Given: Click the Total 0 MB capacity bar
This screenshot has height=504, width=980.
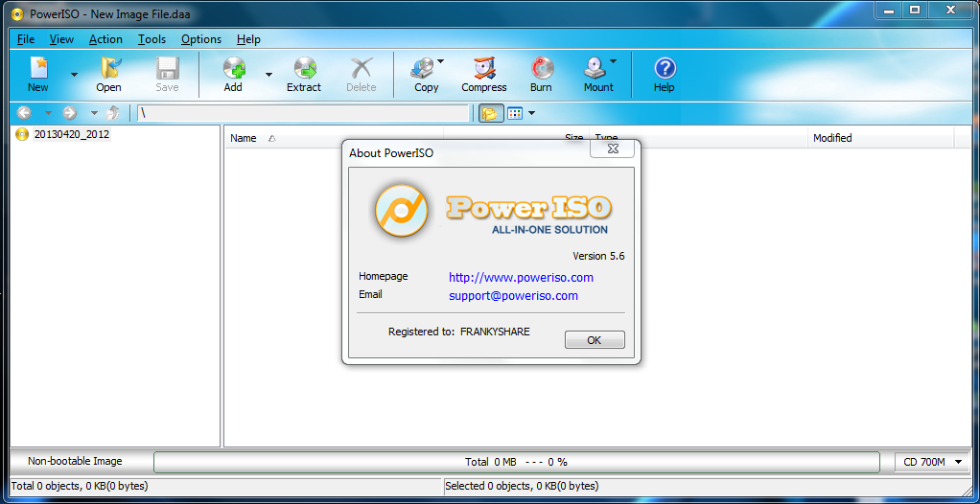Looking at the screenshot, I should (x=516, y=462).
